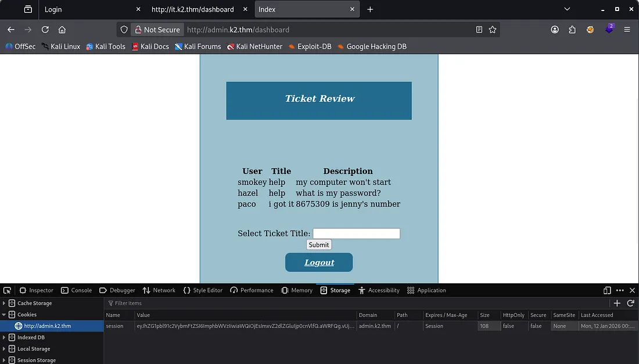Open the list all tabs dropdown
Screen dimensions: 639x364
click(568, 9)
